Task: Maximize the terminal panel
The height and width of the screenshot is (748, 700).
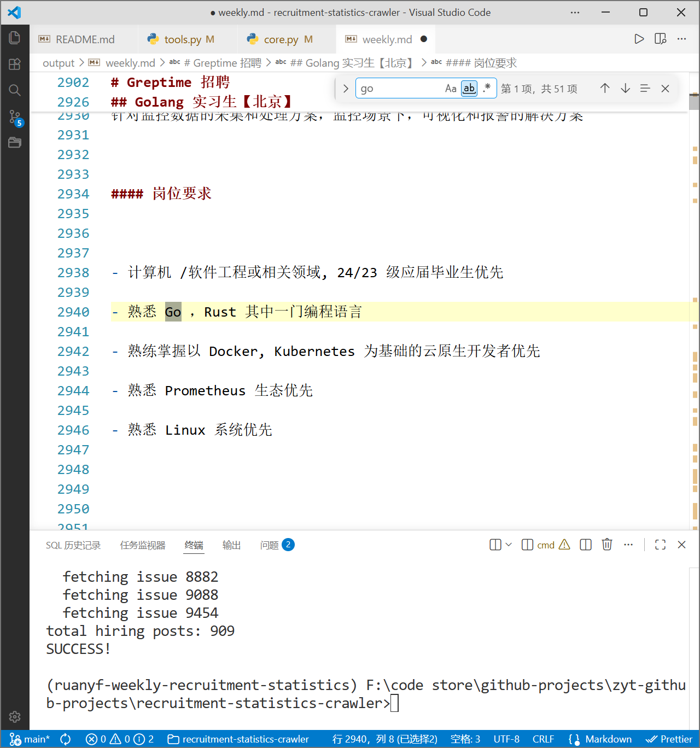Action: point(660,545)
